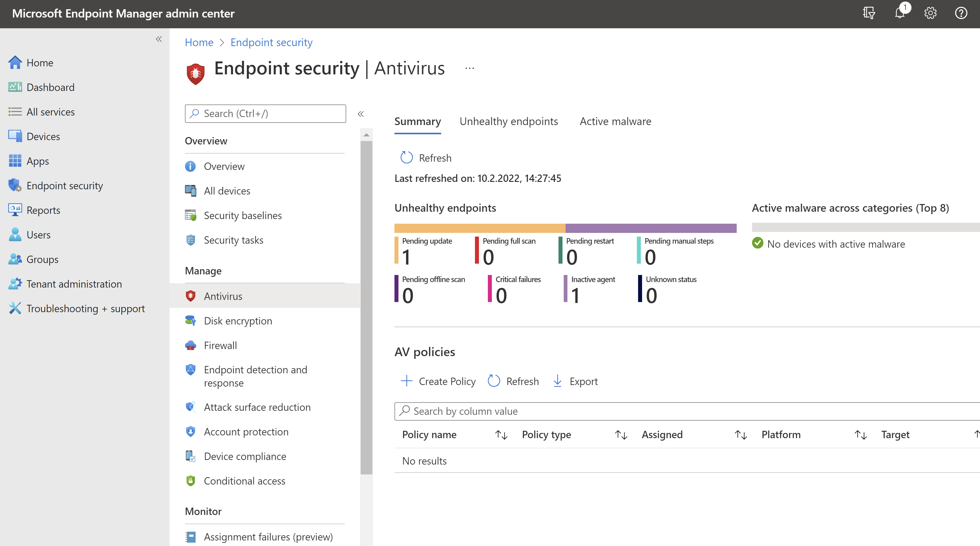The width and height of the screenshot is (980, 546).
Task: Open the more options ellipsis next to title
Action: (x=469, y=69)
